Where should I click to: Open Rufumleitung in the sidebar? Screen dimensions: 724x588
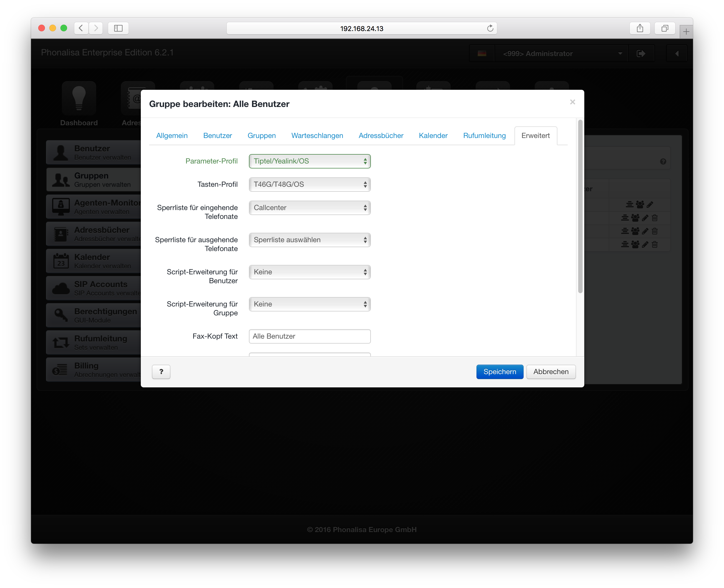tap(93, 342)
